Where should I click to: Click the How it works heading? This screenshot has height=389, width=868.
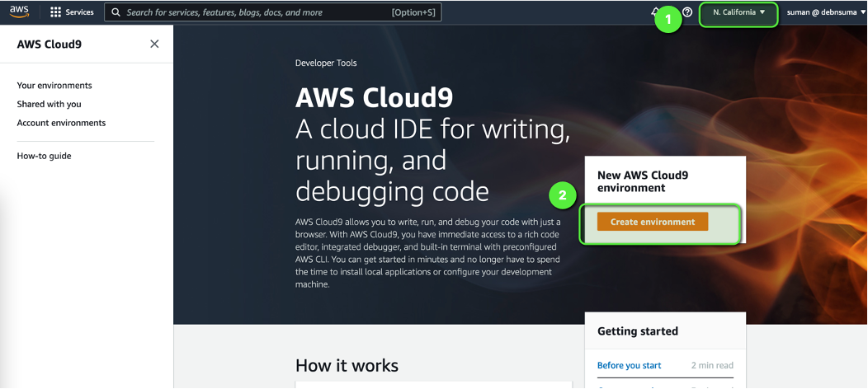[x=347, y=365]
